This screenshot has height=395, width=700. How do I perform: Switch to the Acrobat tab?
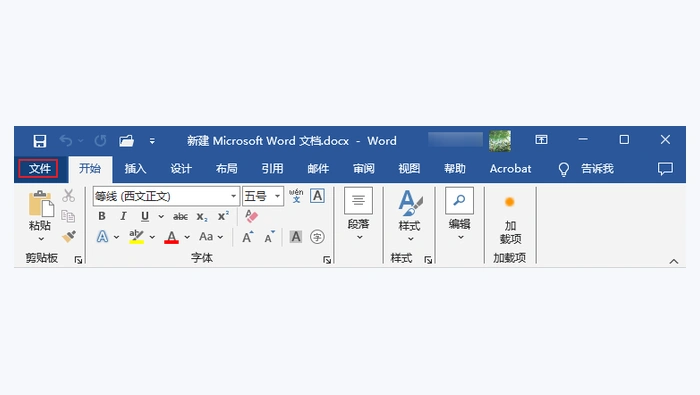tap(510, 169)
